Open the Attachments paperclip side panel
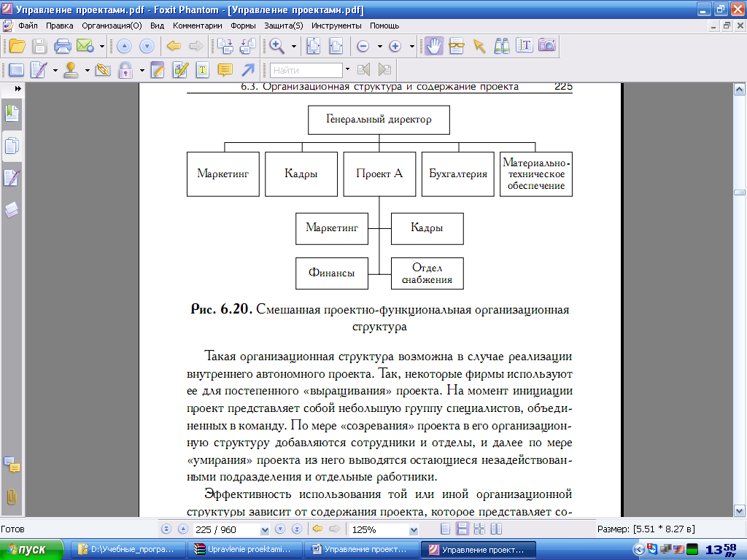The image size is (747, 560). tap(12, 497)
